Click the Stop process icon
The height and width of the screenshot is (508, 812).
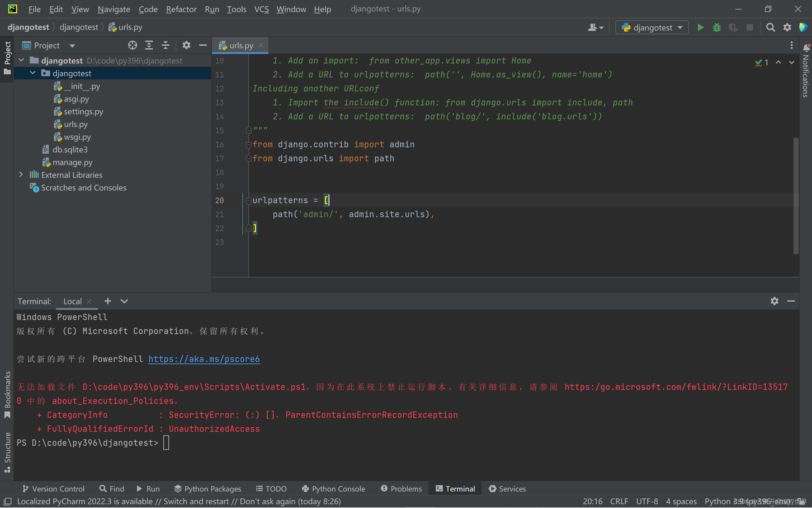coord(750,27)
